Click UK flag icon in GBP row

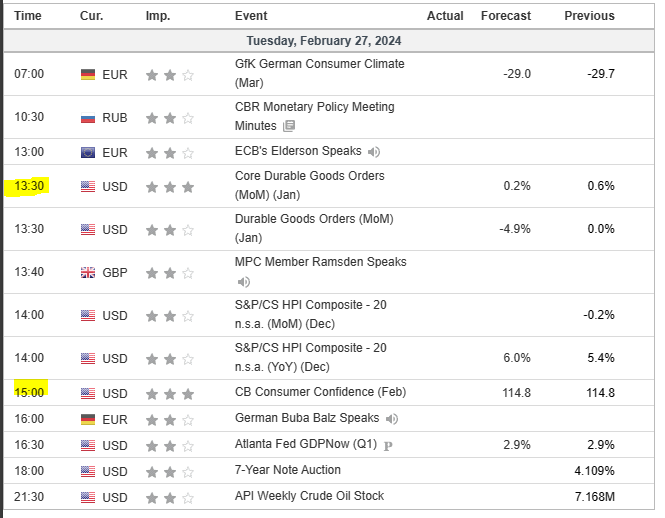pos(88,272)
